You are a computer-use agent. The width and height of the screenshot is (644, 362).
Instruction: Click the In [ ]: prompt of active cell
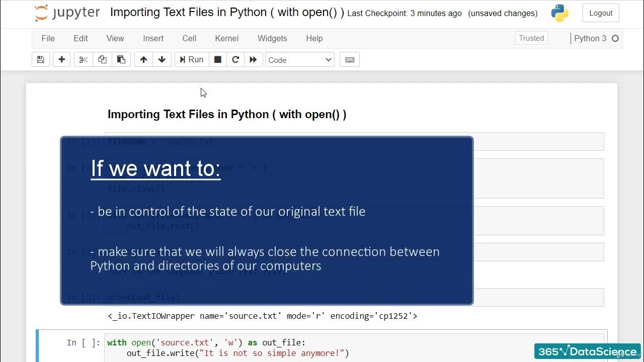84,343
